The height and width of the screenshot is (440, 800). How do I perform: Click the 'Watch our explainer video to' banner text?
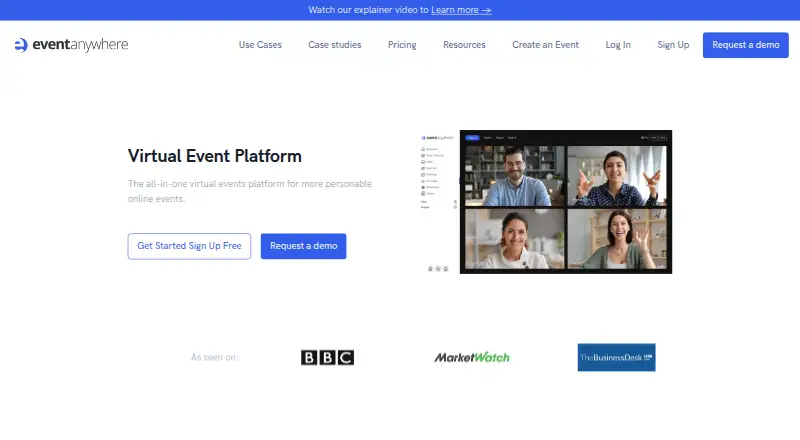368,10
